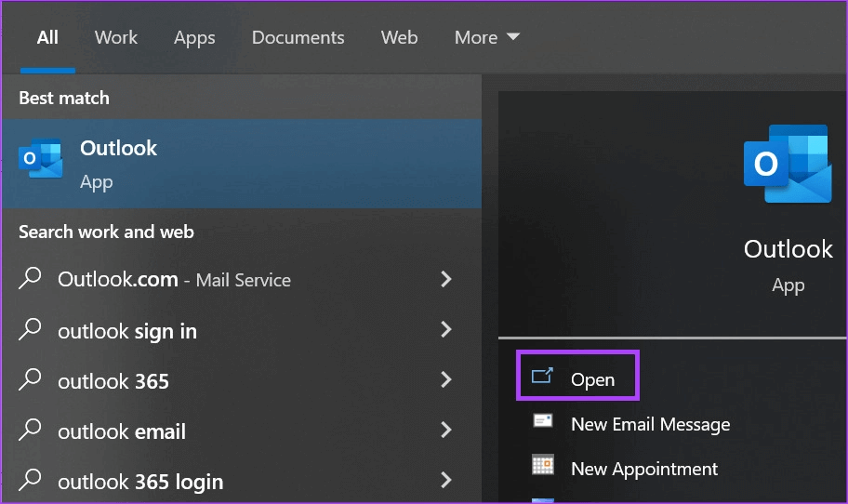Image resolution: width=848 pixels, height=504 pixels.
Task: Switch to the Work search tab
Action: coord(115,37)
